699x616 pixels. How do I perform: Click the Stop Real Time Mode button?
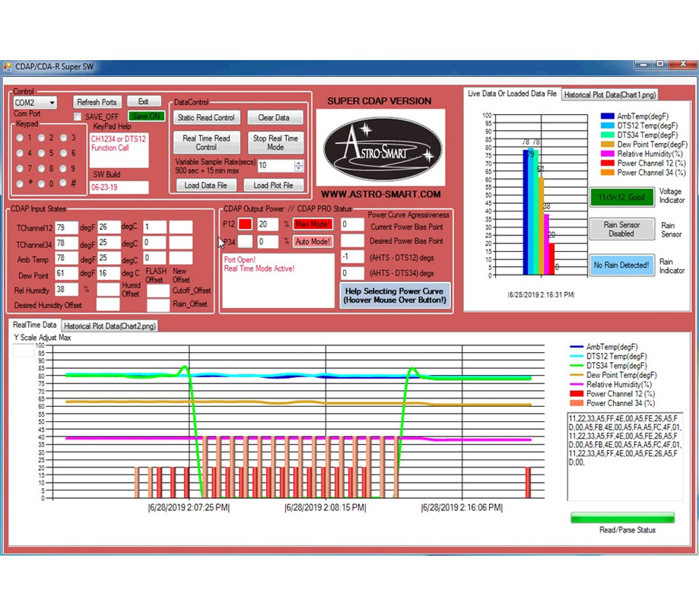click(x=275, y=143)
